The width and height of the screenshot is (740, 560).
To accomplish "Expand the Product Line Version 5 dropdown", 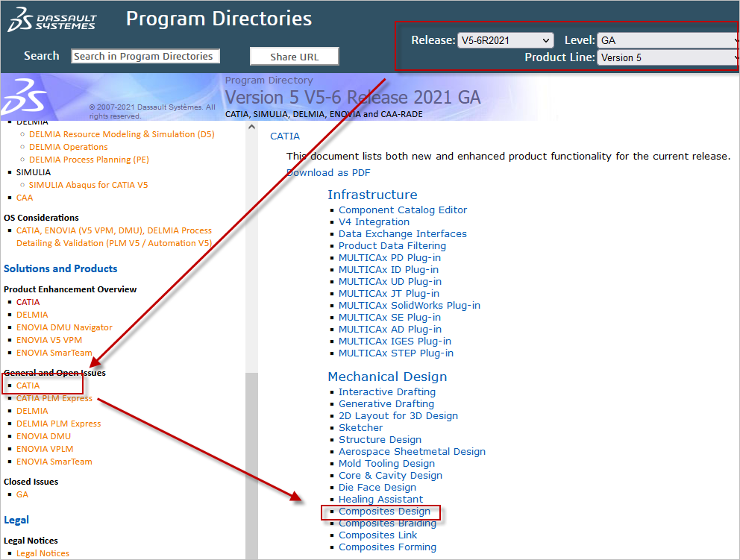I will tap(668, 57).
